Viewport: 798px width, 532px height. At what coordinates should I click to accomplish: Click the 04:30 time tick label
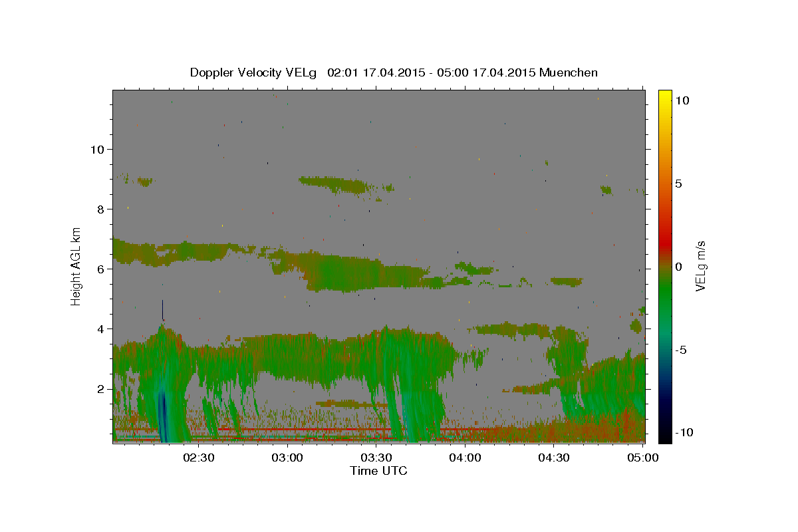[x=554, y=458]
